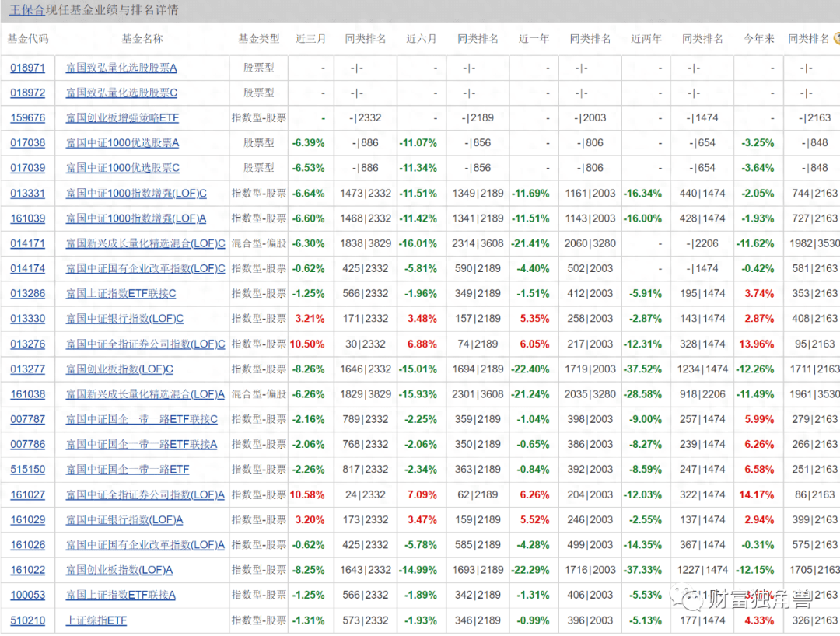Viewport: 840px width, 636px height.
Task: Open 富国创业板增强策略ETF fund page
Action: click(x=121, y=118)
